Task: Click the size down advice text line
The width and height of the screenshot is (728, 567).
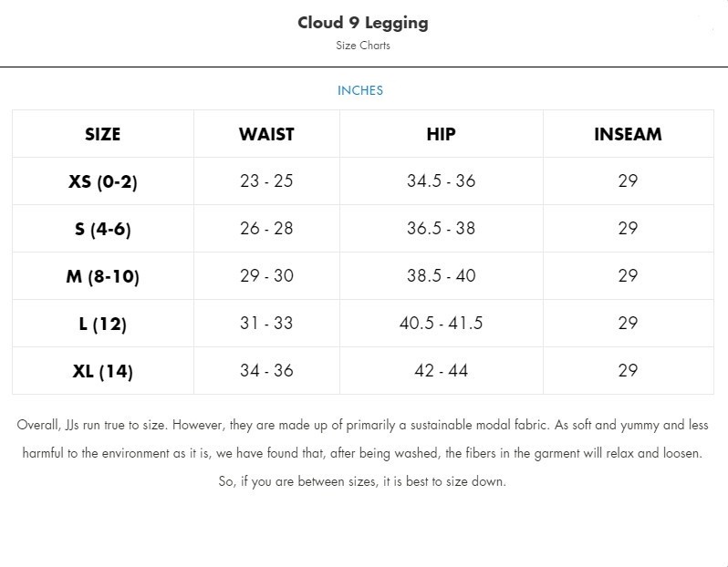Action: point(362,481)
